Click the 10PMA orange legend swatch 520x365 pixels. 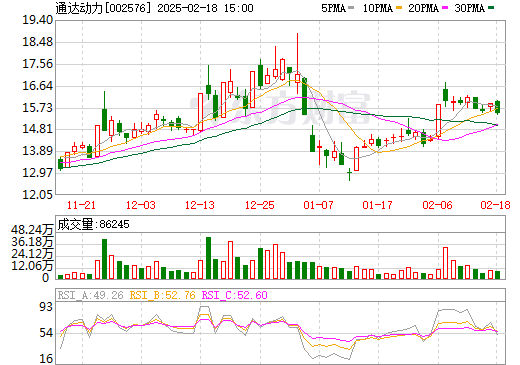coord(398,8)
